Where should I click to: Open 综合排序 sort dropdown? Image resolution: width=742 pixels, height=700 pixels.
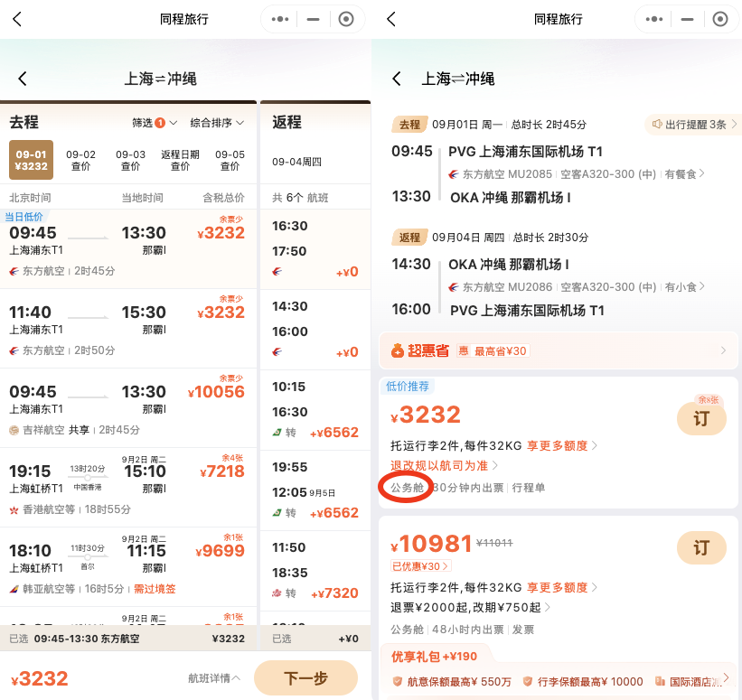click(217, 123)
